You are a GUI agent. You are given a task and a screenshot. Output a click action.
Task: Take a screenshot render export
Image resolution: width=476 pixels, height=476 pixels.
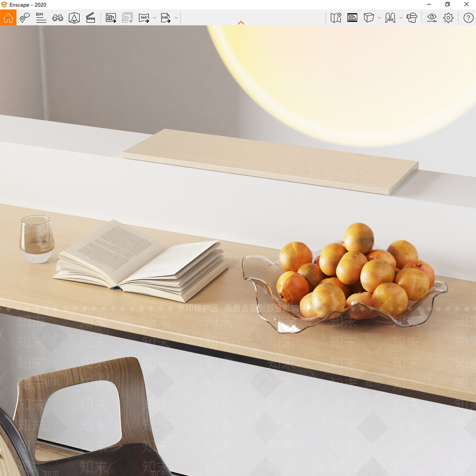(x=111, y=18)
